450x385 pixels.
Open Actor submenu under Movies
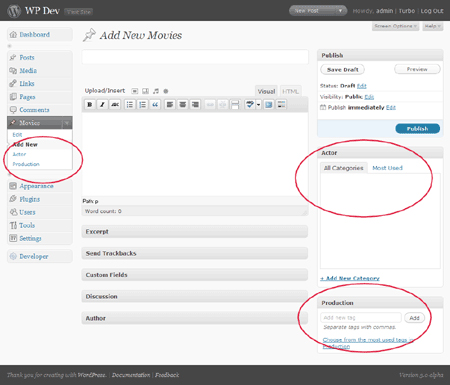19,154
